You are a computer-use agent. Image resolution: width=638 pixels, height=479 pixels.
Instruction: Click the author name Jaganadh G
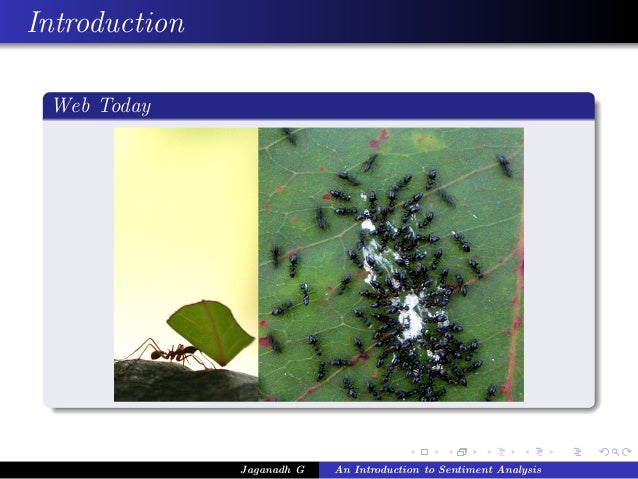273,470
